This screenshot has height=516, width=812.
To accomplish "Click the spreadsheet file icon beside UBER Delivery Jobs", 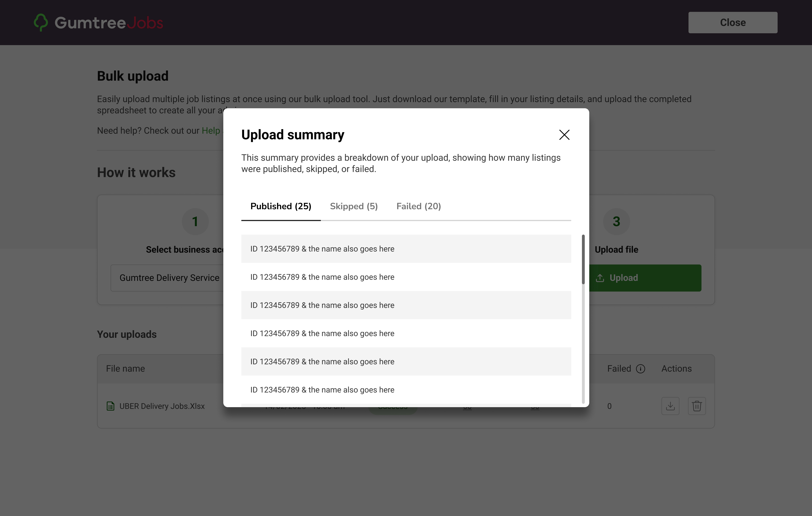I will click(110, 406).
